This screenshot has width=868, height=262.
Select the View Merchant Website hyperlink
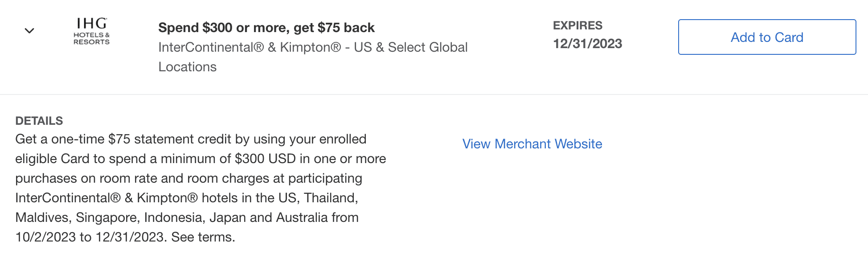(532, 144)
